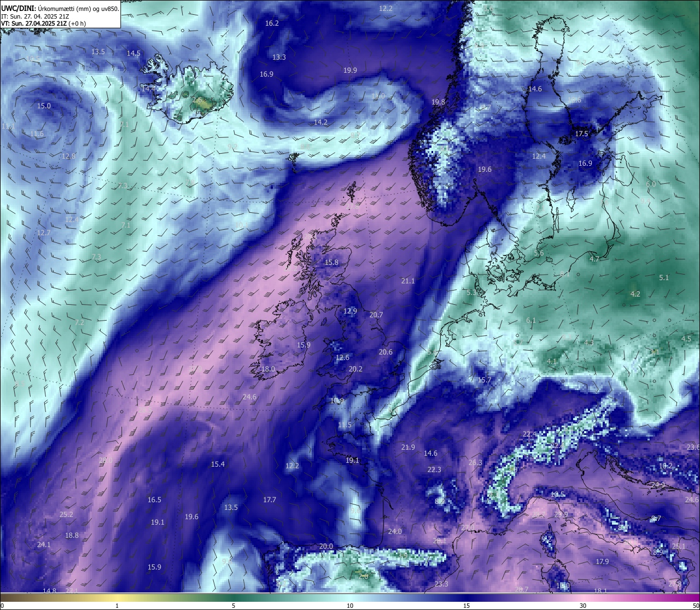Click the 25.2 value in the southwest Atlantic
This screenshot has width=700, height=610.
[66, 515]
